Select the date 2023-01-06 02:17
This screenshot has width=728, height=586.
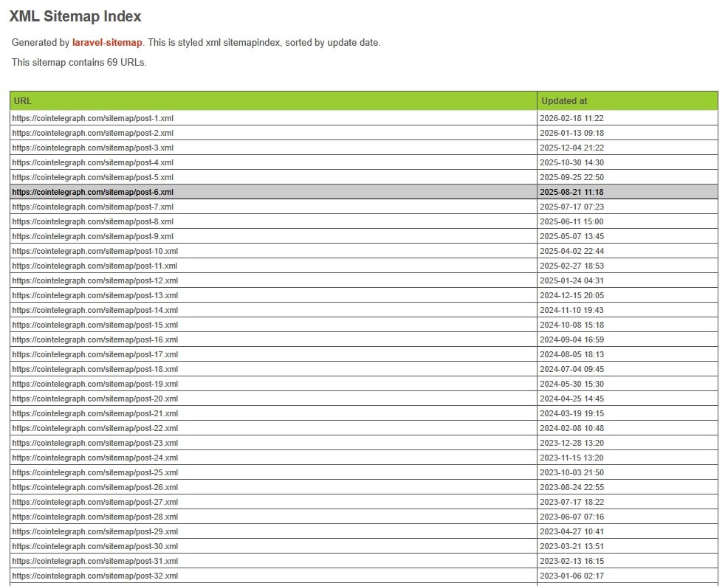point(571,576)
